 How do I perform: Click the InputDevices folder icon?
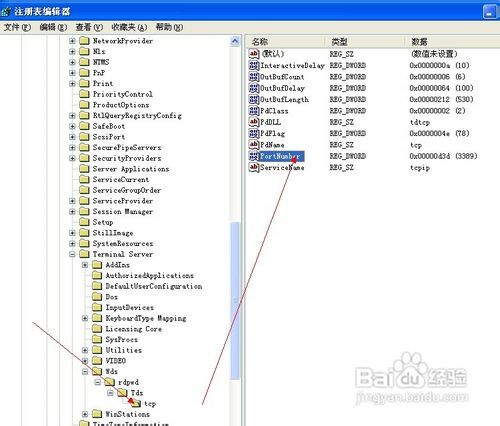tap(97, 308)
